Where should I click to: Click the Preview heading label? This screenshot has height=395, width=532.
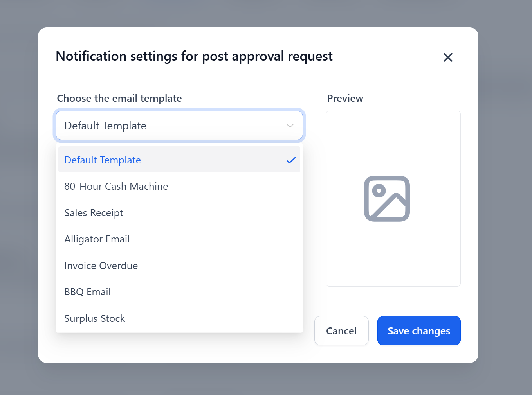pos(345,98)
